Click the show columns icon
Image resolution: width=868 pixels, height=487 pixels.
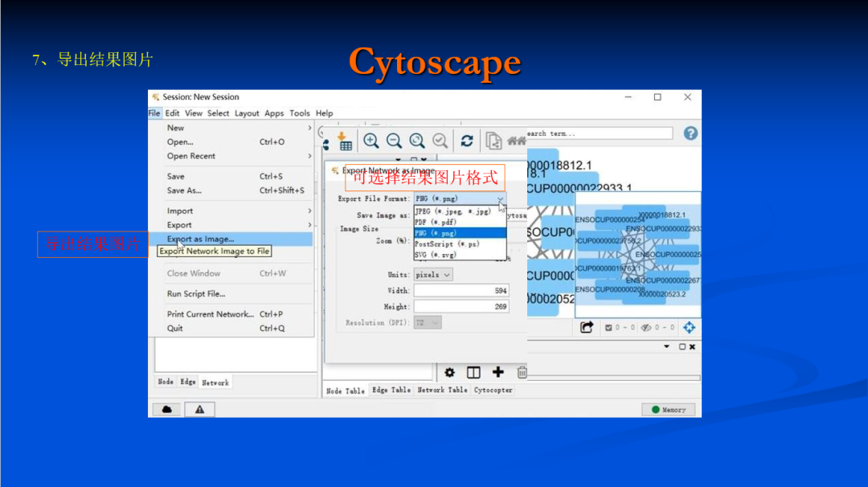click(473, 372)
